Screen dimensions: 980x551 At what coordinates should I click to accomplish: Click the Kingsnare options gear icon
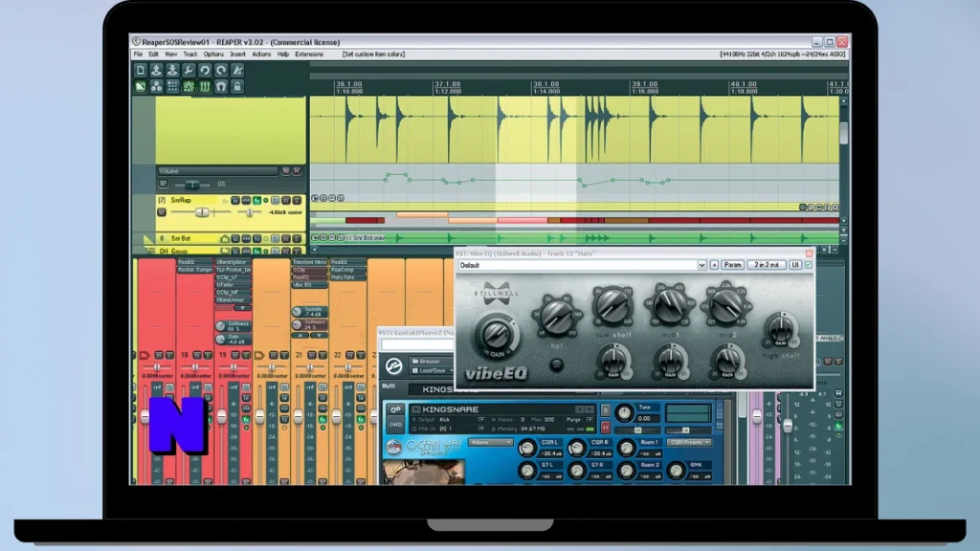click(395, 409)
